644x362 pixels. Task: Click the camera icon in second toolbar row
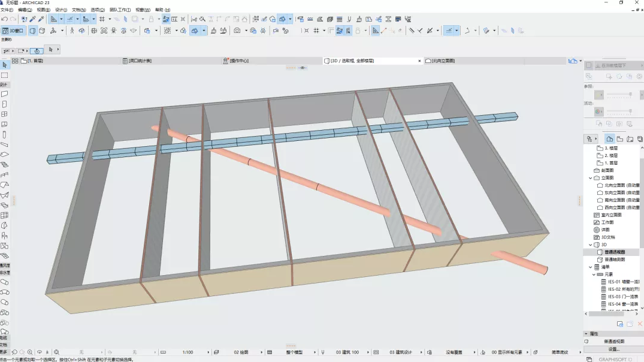click(237, 31)
